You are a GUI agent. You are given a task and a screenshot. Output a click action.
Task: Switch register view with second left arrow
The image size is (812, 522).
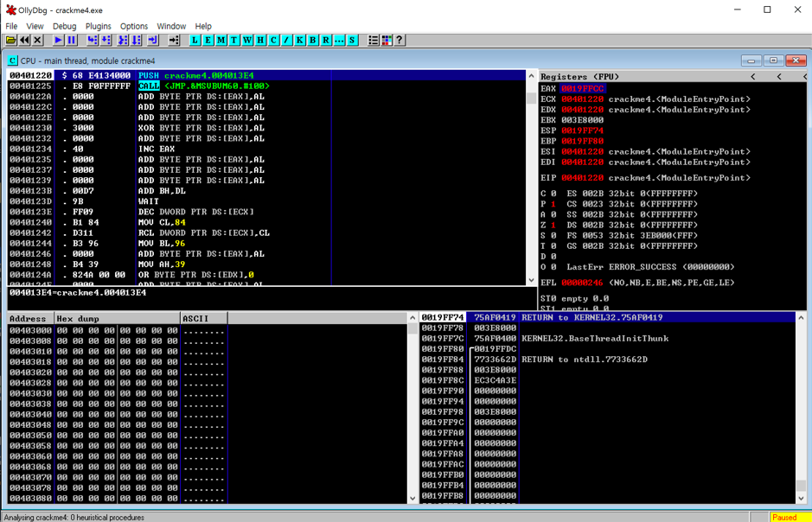coord(779,77)
